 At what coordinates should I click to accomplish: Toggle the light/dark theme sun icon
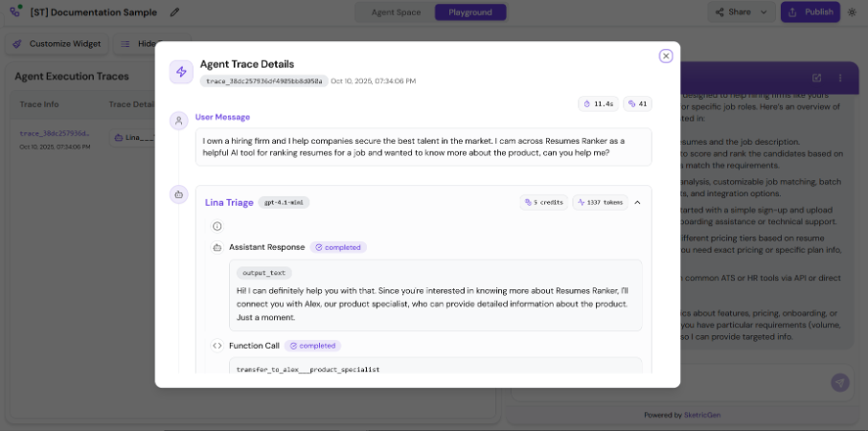852,12
